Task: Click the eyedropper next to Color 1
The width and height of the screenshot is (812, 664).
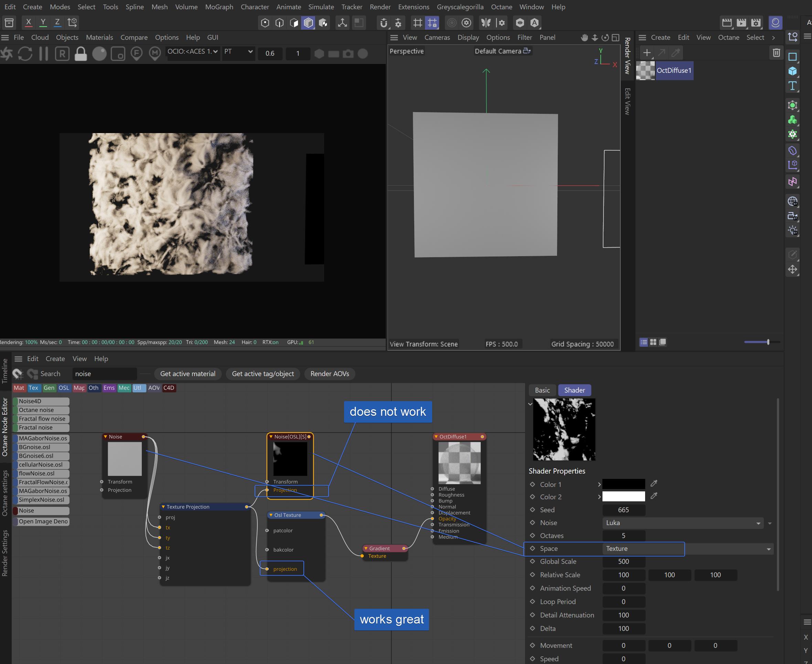Action: tap(654, 483)
